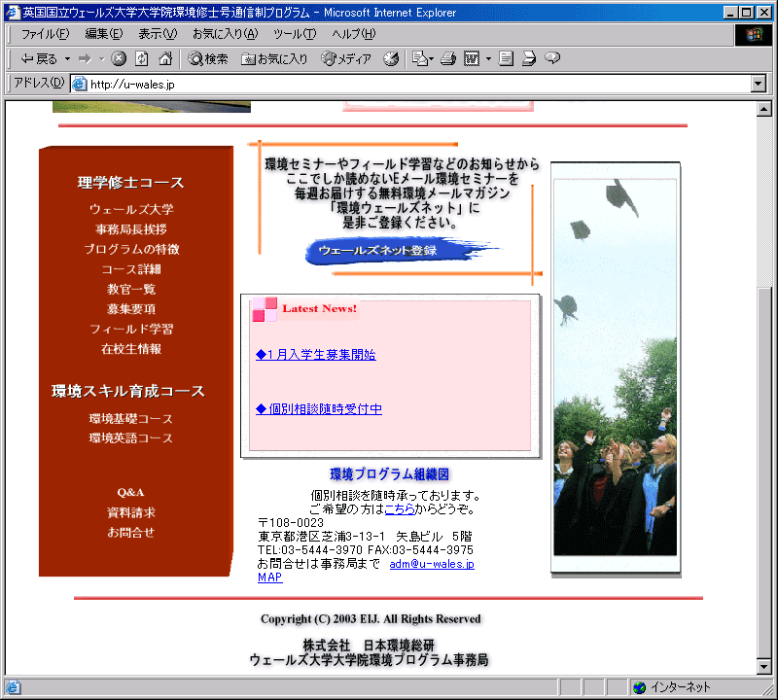Screen dimensions: 778x700
Task: Open the 教官一覧 sidebar link
Action: 131,289
